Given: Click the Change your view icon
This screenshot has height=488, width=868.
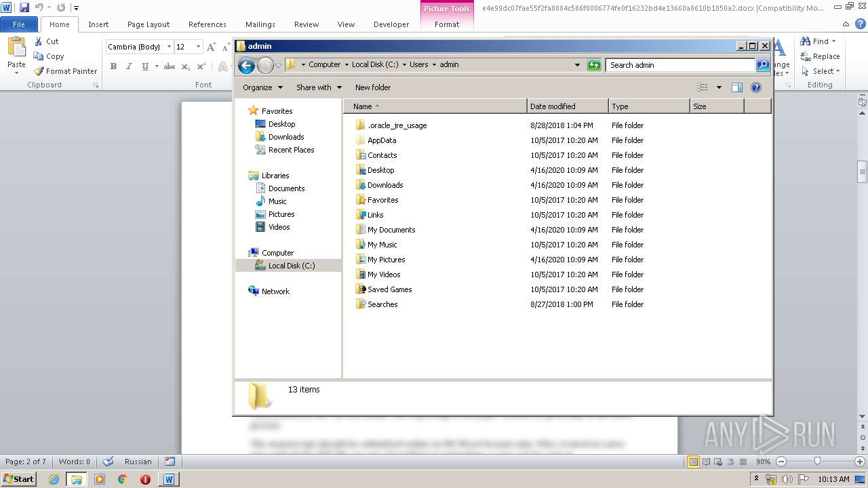Looking at the screenshot, I should tap(703, 87).
